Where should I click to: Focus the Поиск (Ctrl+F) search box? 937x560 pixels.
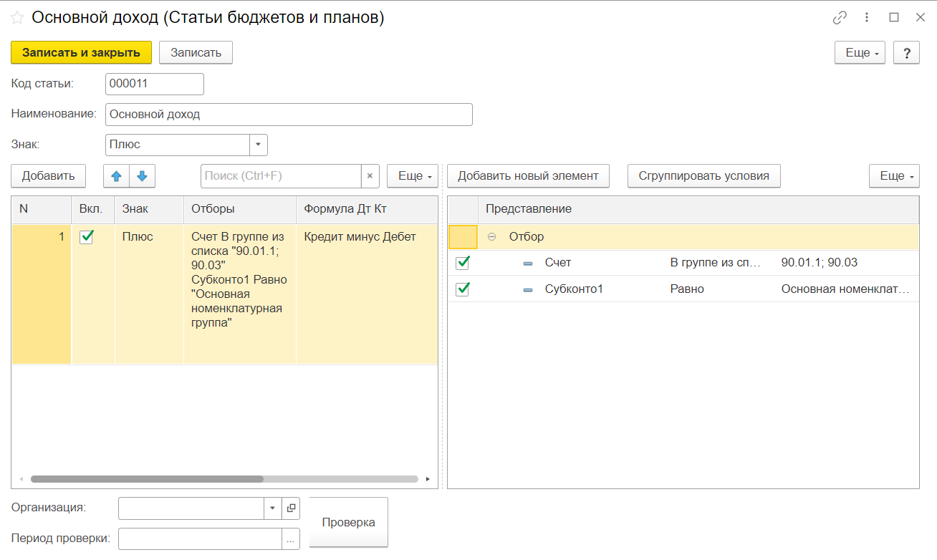coord(281,175)
